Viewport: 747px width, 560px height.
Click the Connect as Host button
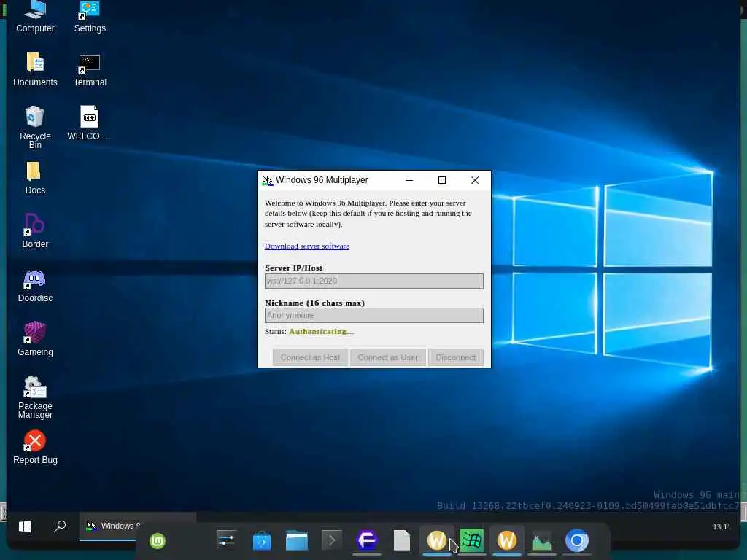(x=310, y=357)
